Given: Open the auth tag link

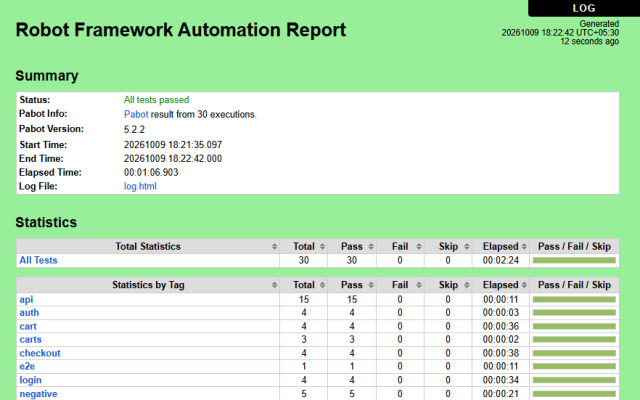Looking at the screenshot, I should pyautogui.click(x=29, y=313).
